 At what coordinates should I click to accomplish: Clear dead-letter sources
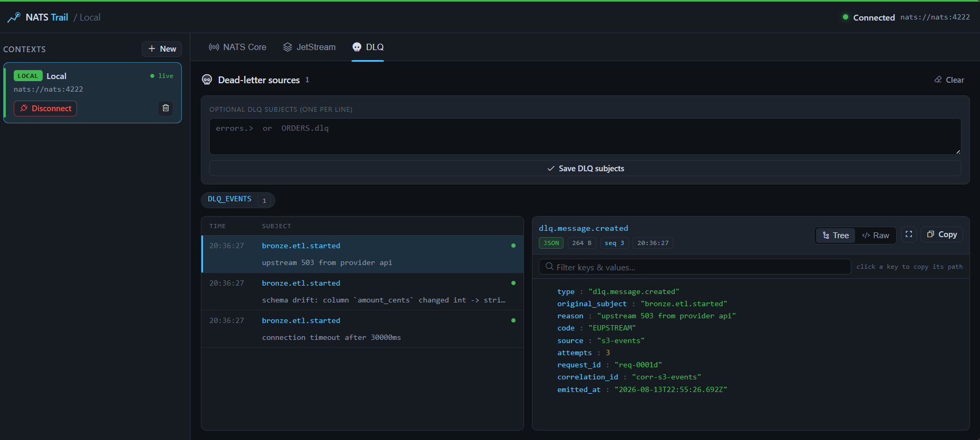click(949, 80)
